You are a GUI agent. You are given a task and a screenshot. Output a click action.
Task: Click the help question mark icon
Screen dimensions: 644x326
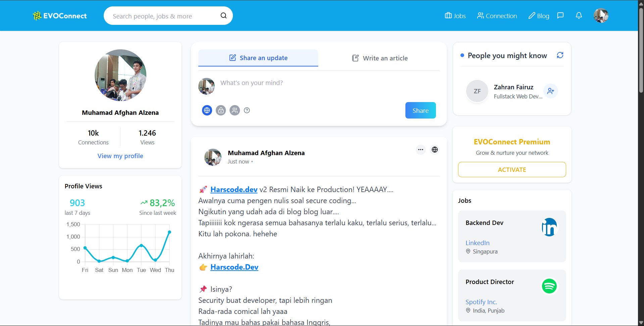[247, 110]
